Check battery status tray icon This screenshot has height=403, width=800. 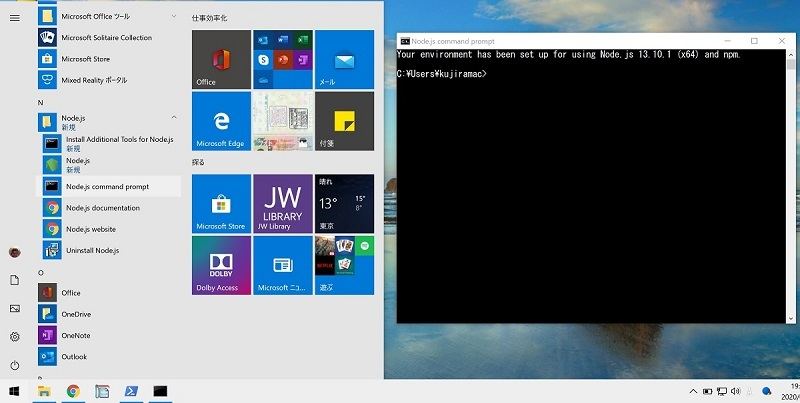pyautogui.click(x=707, y=392)
